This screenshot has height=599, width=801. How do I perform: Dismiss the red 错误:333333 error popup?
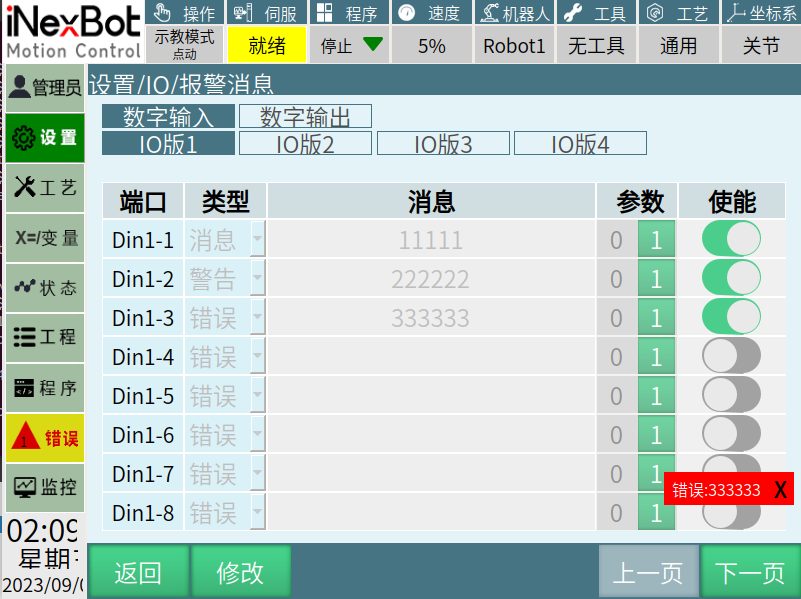point(780,490)
